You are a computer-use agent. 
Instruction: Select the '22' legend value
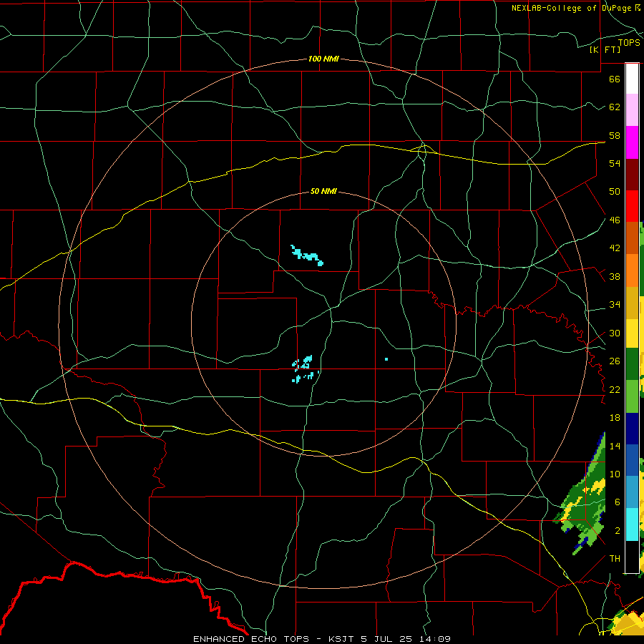(x=615, y=390)
